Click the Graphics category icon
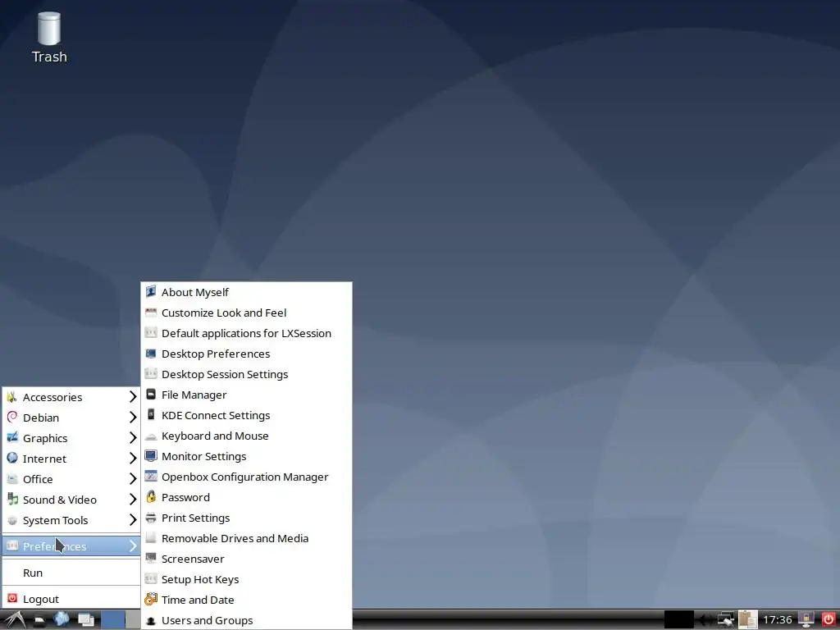The width and height of the screenshot is (840, 630). (x=12, y=437)
